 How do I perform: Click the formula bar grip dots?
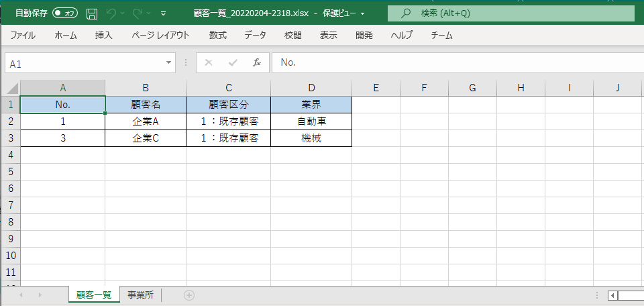coord(186,63)
